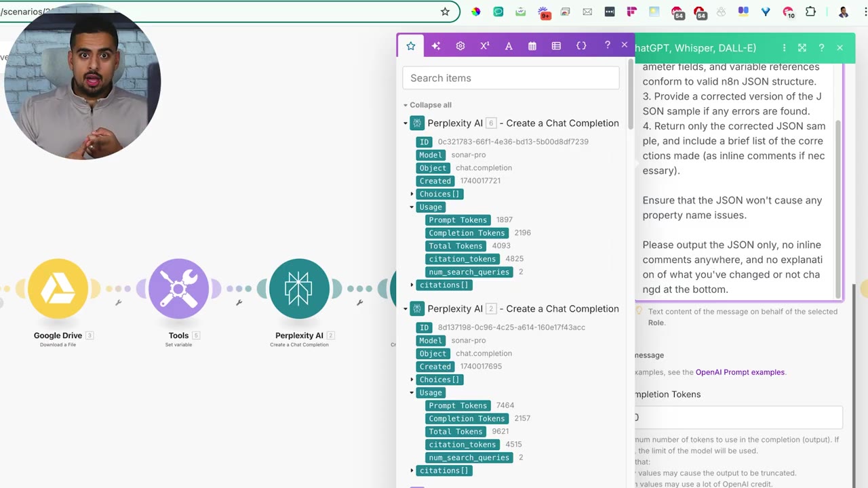This screenshot has height=488, width=868.
Task: Click the Search items field
Action: (511, 78)
